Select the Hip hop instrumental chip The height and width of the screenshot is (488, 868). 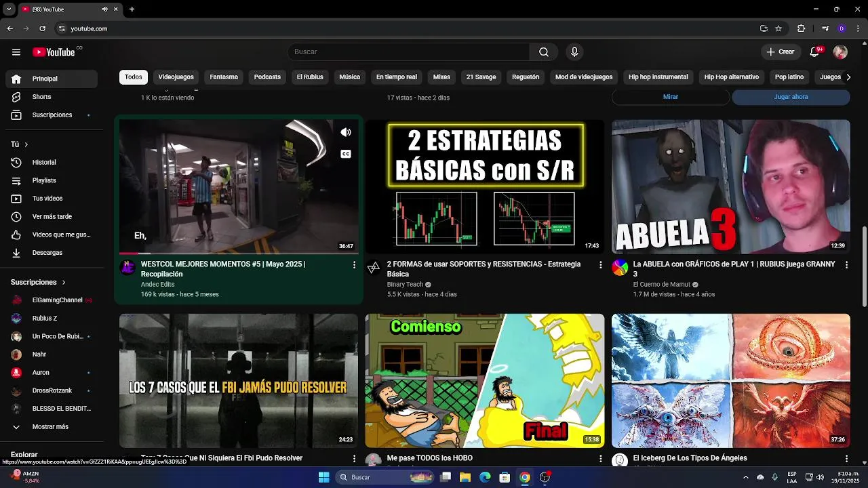[658, 77]
